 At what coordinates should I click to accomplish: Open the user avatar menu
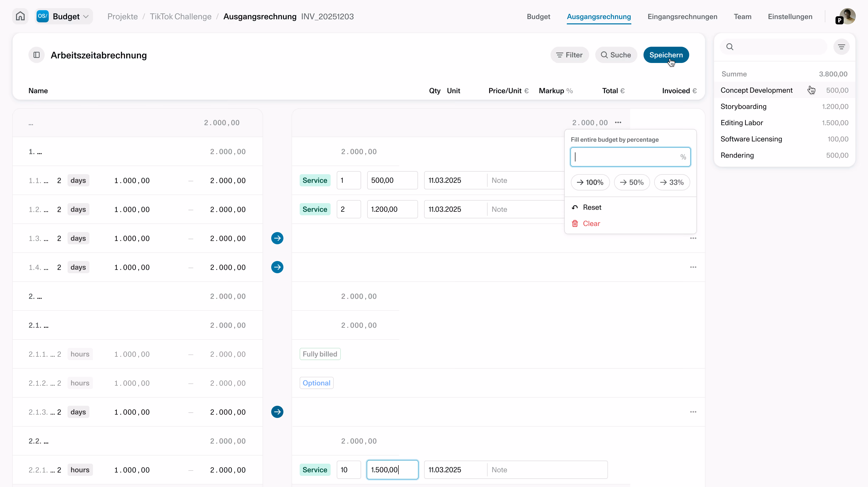(847, 17)
